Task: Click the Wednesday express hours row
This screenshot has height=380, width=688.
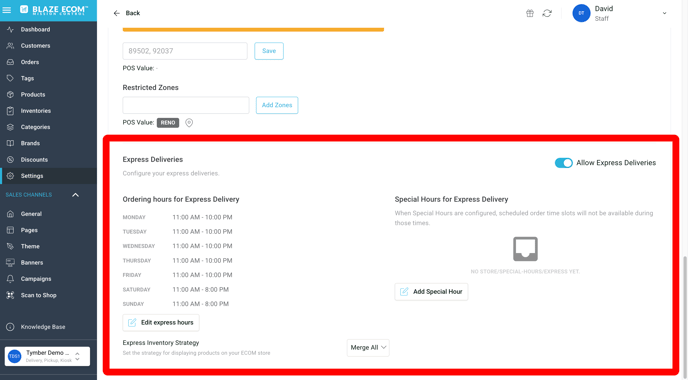Action: [178, 246]
